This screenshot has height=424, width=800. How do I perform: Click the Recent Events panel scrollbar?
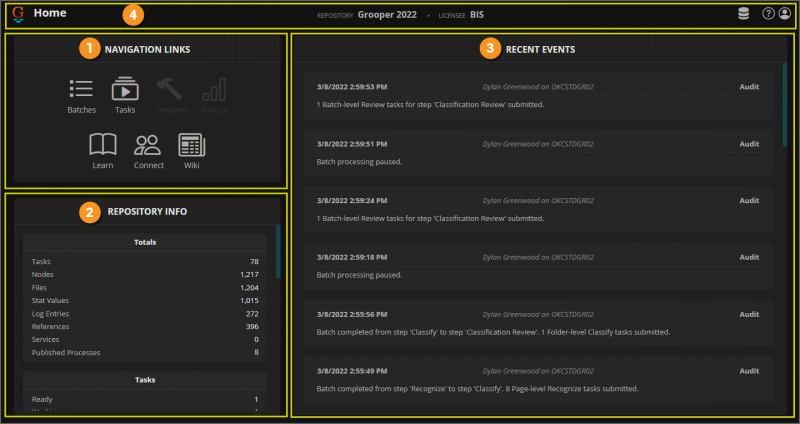785,105
